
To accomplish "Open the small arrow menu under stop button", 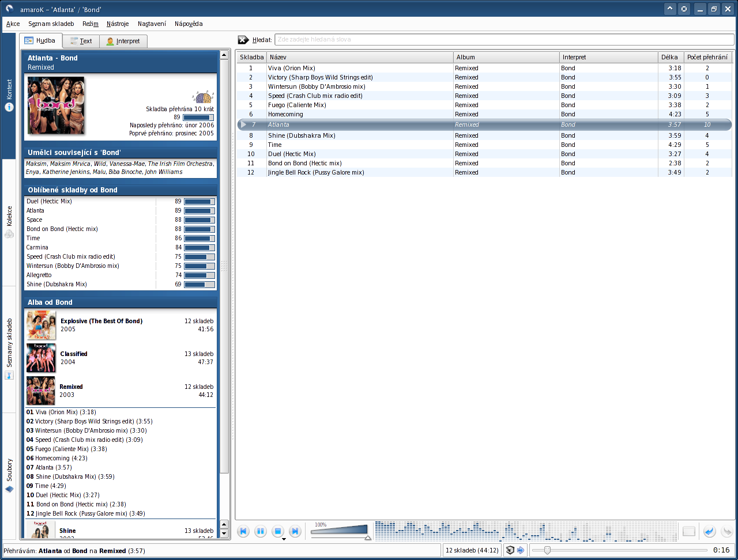I will point(284,539).
